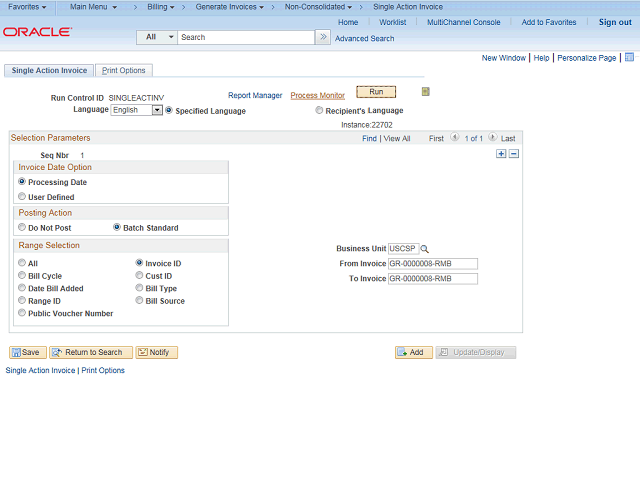Open Process Monitor
The width and height of the screenshot is (640, 480).
[318, 95]
